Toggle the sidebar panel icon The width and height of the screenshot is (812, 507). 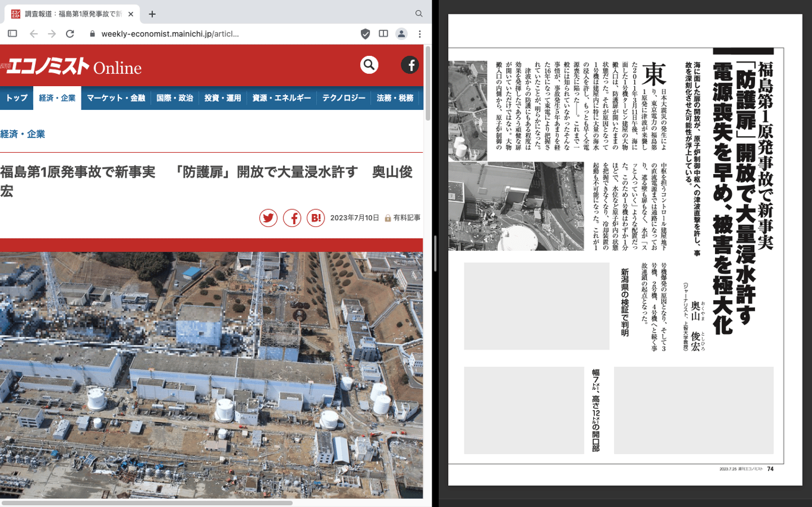coord(12,34)
